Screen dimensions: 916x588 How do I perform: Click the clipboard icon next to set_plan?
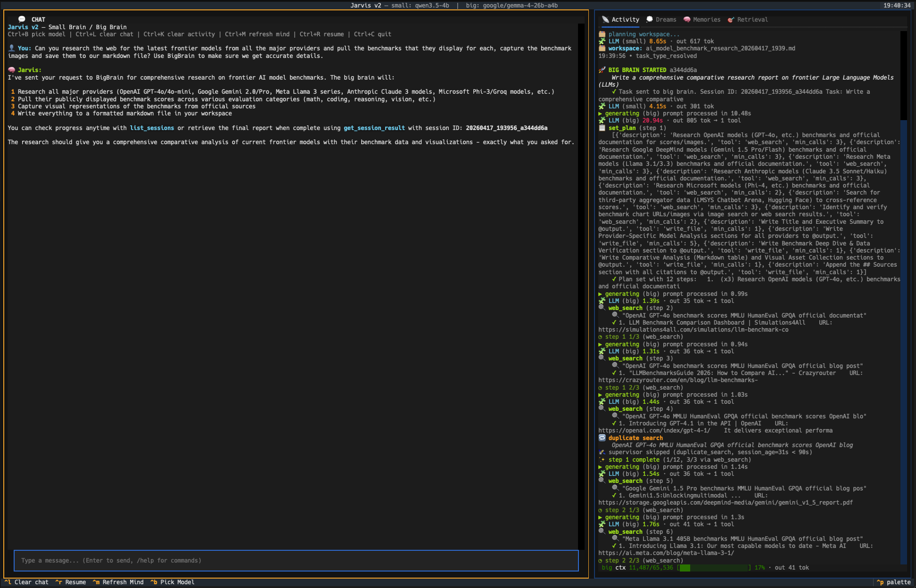(x=602, y=128)
